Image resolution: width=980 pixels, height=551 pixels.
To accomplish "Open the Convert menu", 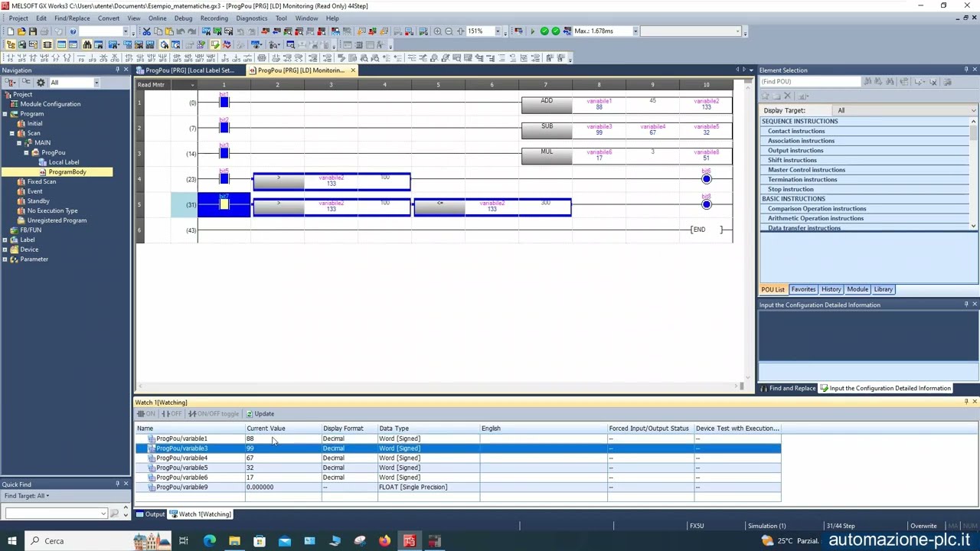I will click(108, 18).
